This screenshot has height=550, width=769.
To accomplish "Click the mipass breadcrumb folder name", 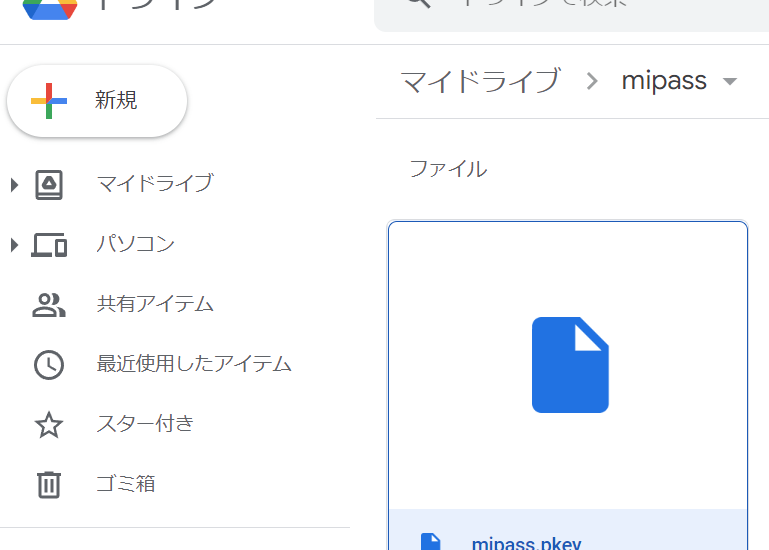I will [x=664, y=81].
